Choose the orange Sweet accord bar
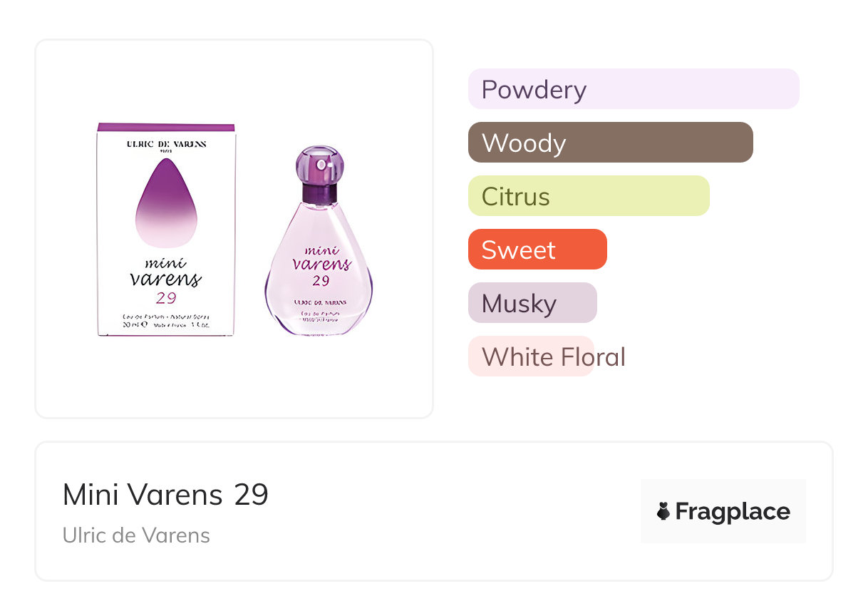Screen dimensions: 868x616 [537, 250]
